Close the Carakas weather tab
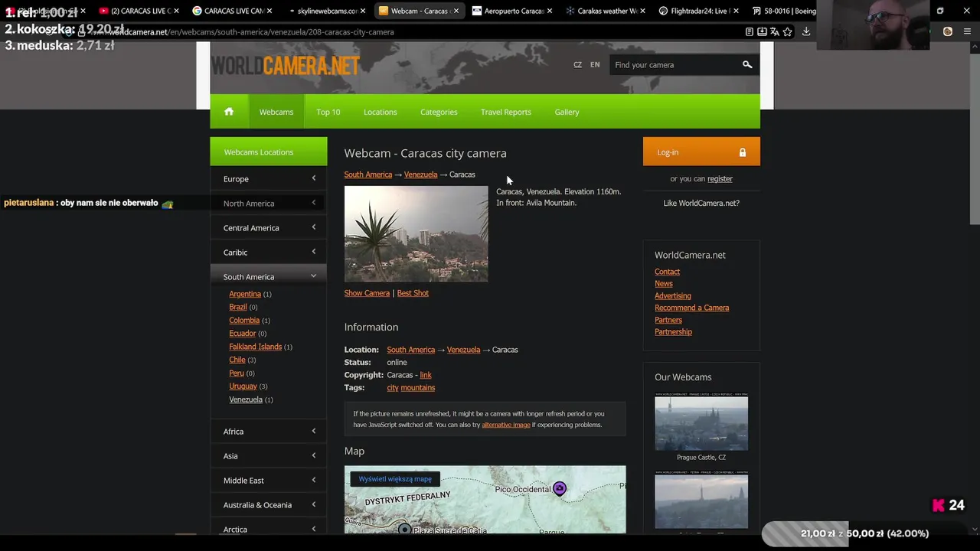 (x=643, y=11)
